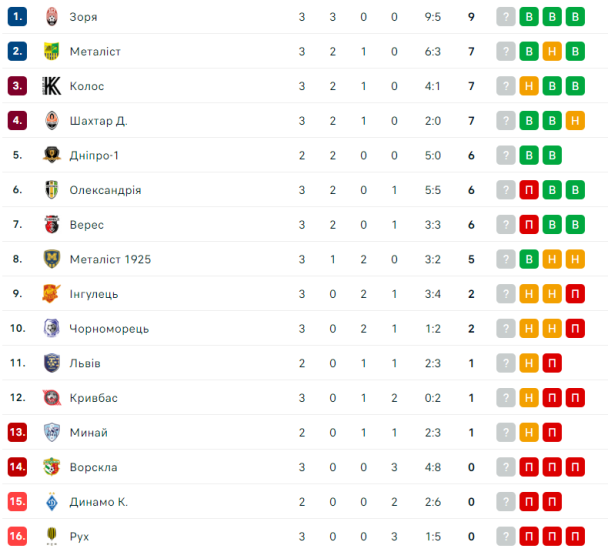
Task: Open the Чорноморець team page link
Action: point(109,329)
